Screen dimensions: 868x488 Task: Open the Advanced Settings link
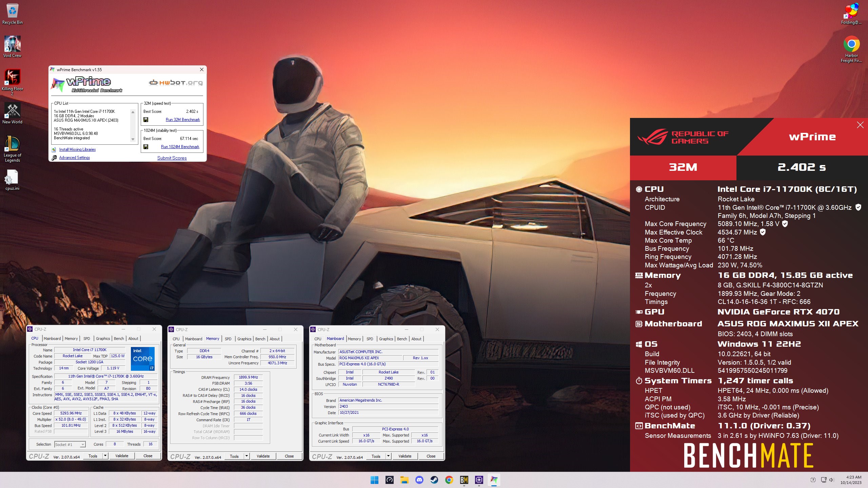click(75, 158)
